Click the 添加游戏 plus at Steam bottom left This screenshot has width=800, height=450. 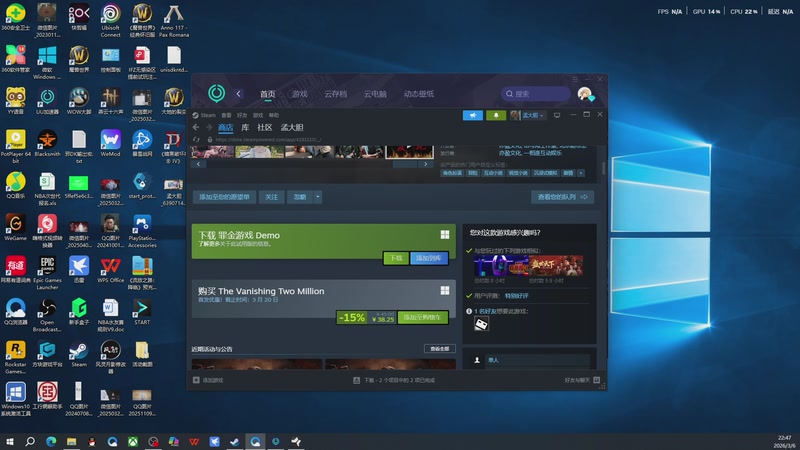point(208,380)
